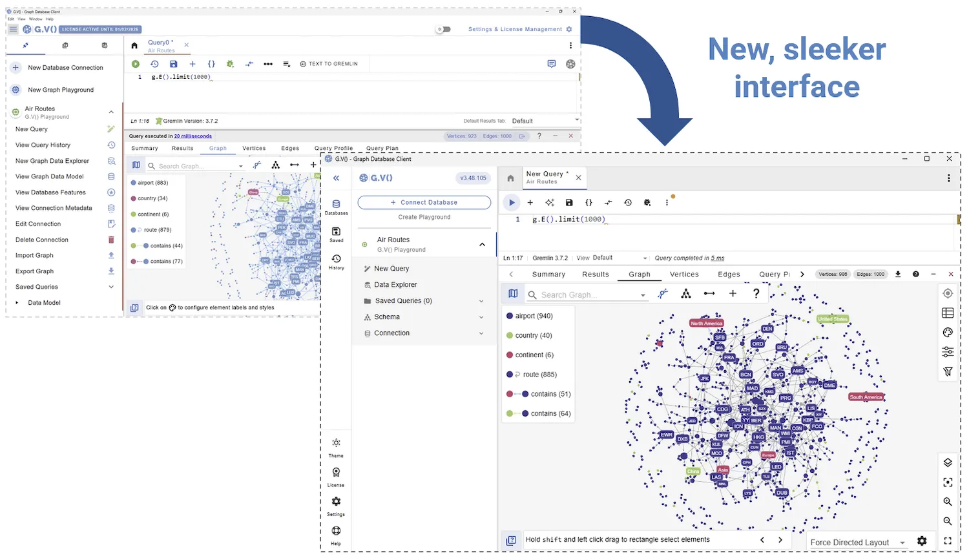This screenshot has width=969, height=560.
Task: Collapse Air Routes connection in new sidebar
Action: click(482, 245)
